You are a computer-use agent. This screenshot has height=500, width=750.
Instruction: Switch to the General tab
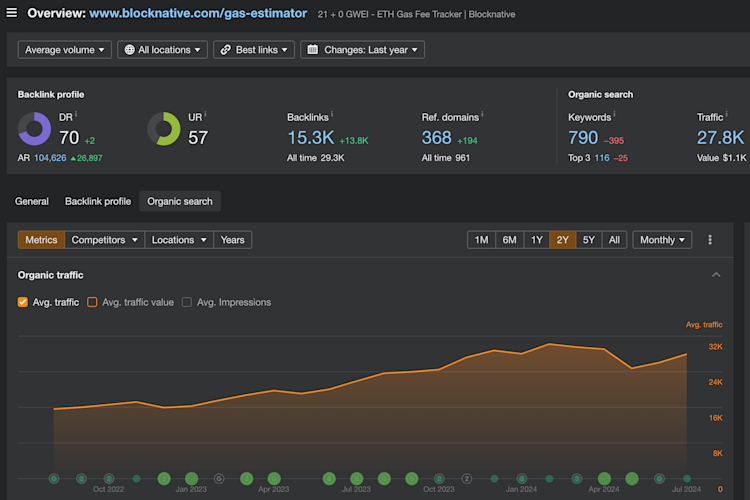[x=32, y=201]
